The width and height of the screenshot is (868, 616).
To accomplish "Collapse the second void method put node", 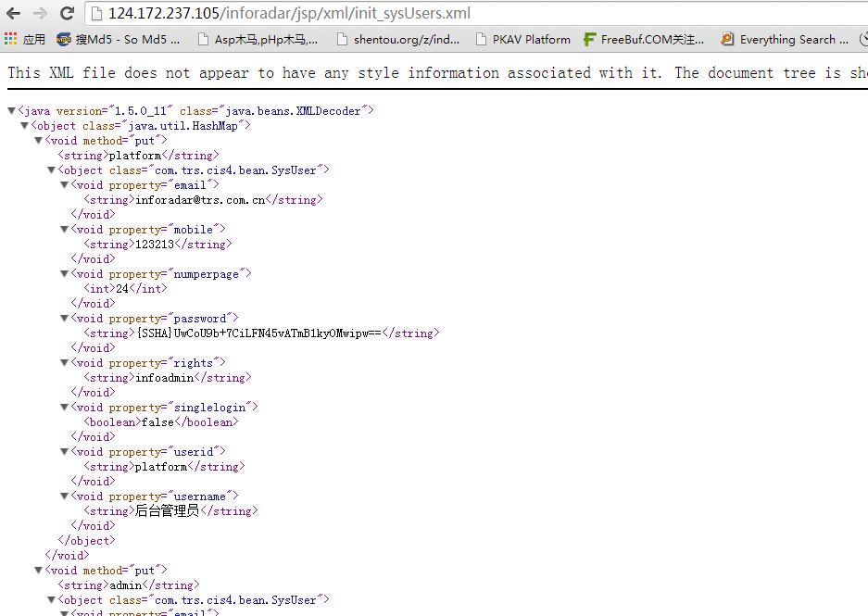I will (x=38, y=570).
